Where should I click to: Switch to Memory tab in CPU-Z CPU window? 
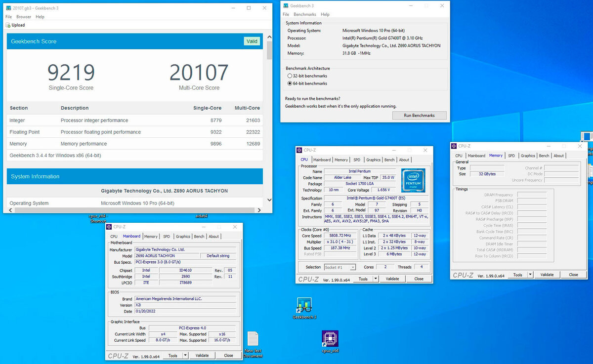pos(341,160)
